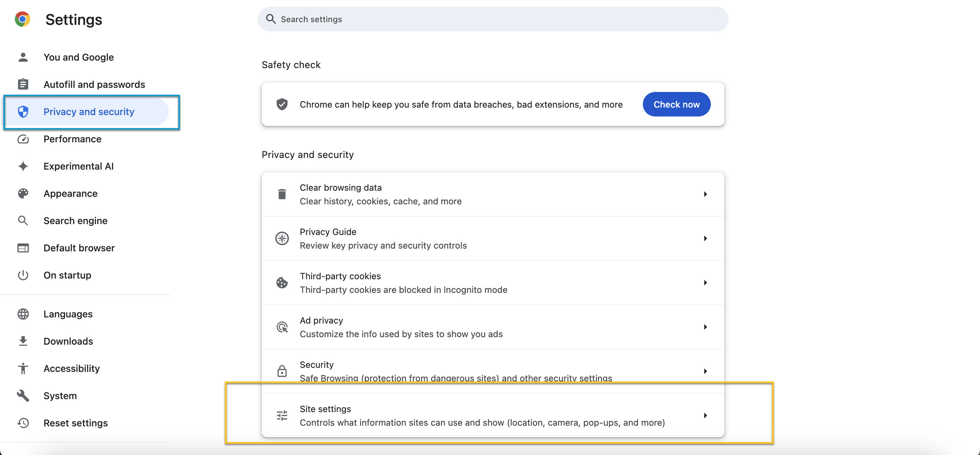980x455 pixels.
Task: Open the Accessibility settings
Action: click(71, 368)
